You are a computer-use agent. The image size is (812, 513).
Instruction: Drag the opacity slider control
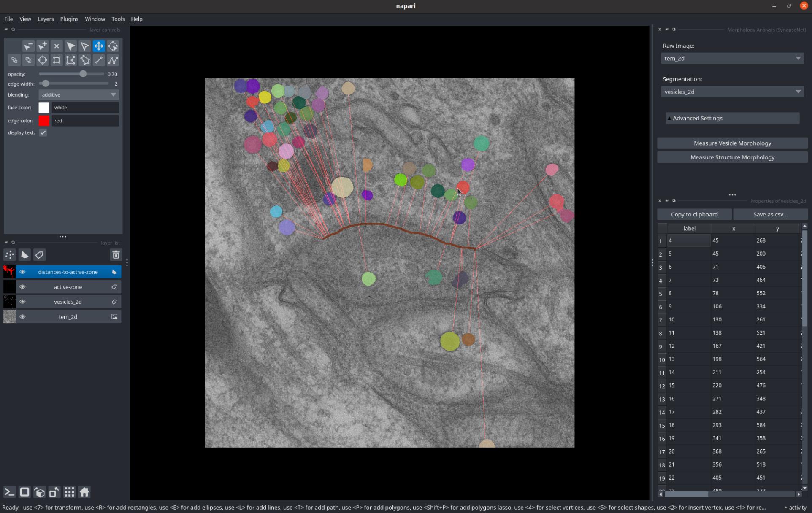tap(83, 73)
